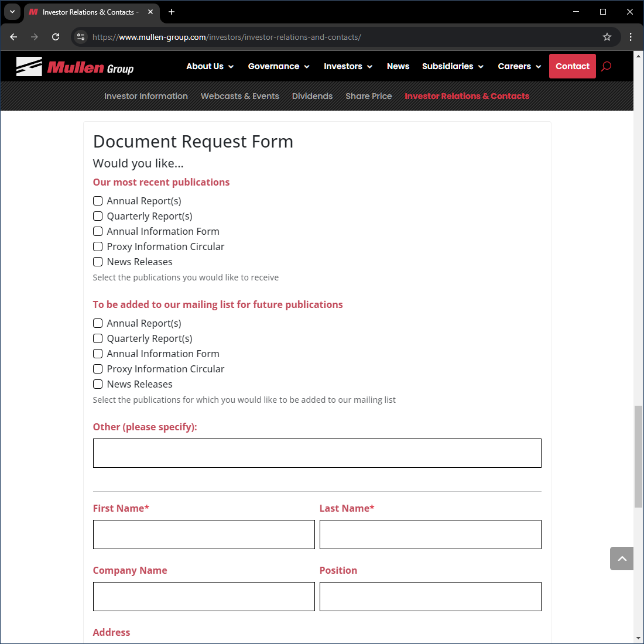Screen dimensions: 644x644
Task: Expand the Investors dropdown menu
Action: click(x=348, y=66)
